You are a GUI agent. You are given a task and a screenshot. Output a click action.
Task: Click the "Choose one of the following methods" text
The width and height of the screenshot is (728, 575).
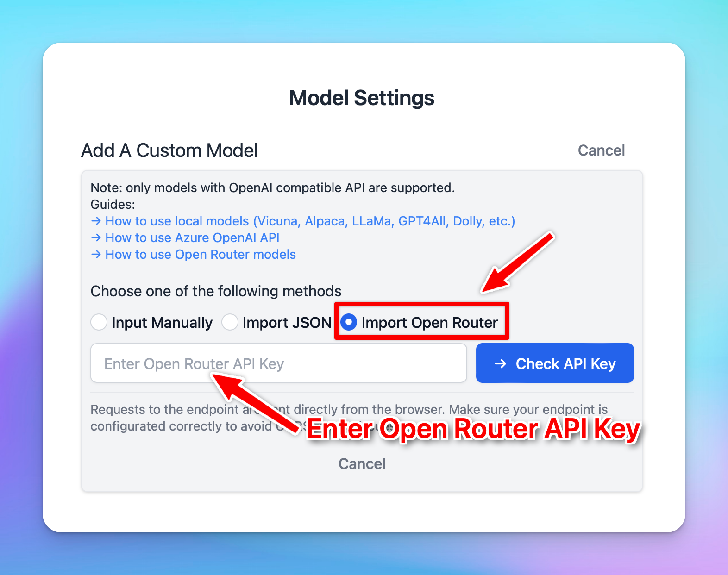click(x=216, y=291)
